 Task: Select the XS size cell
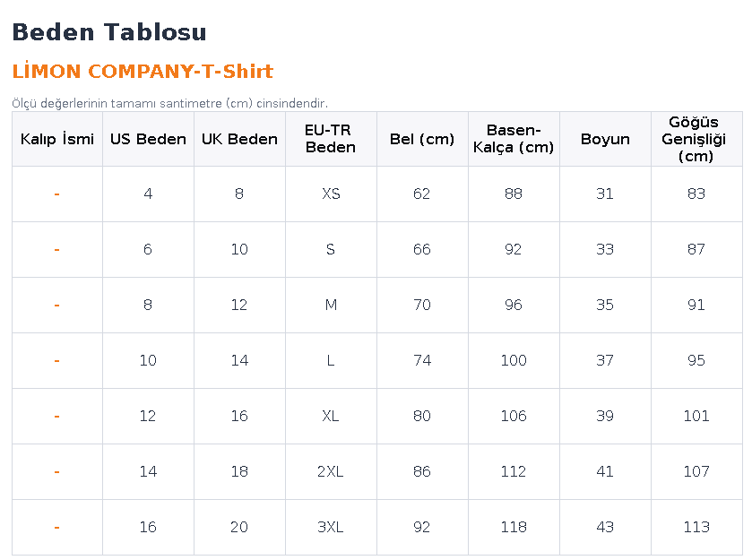click(x=331, y=194)
